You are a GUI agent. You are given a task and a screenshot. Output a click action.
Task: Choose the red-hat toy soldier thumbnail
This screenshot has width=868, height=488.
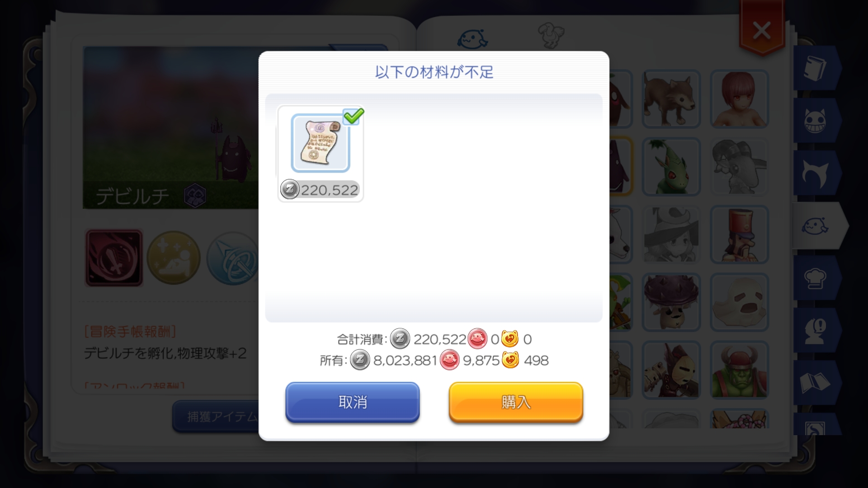[739, 235]
